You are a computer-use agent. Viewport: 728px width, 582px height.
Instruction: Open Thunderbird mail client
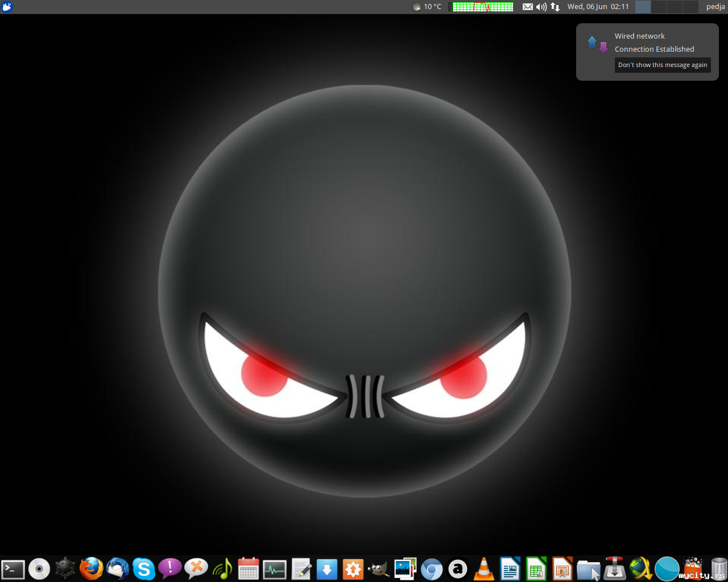[x=118, y=568]
